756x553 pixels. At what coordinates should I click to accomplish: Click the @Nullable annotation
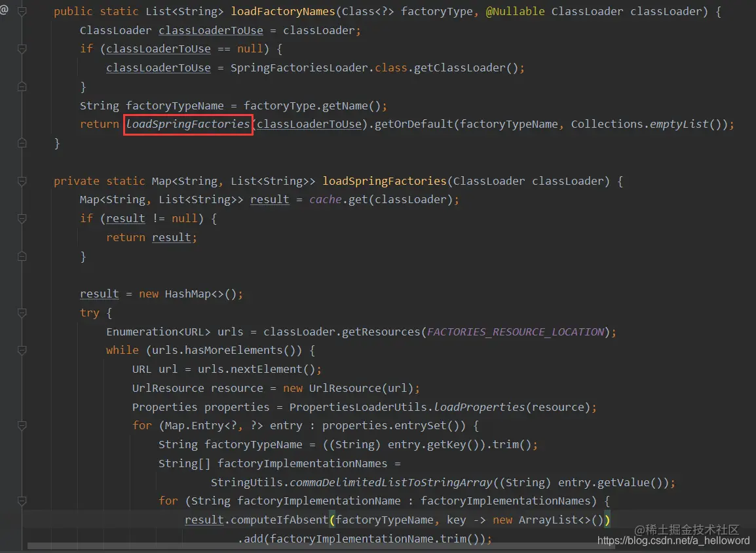[515, 12]
